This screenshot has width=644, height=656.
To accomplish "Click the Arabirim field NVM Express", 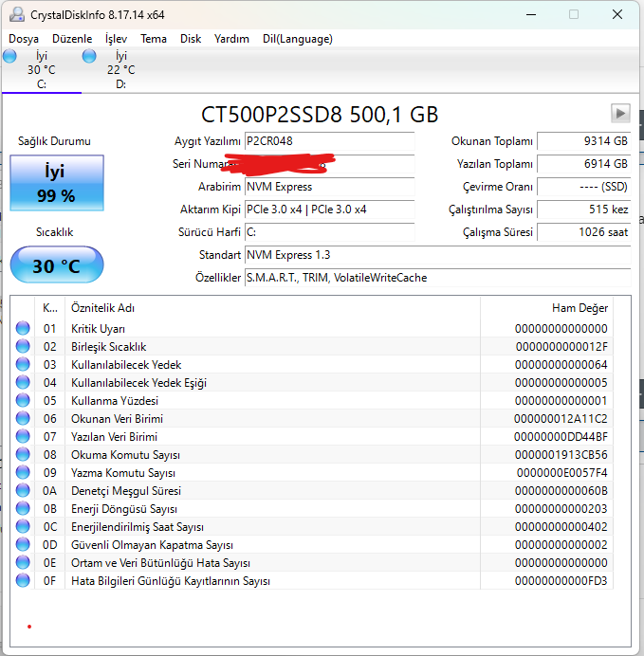I will [330, 187].
